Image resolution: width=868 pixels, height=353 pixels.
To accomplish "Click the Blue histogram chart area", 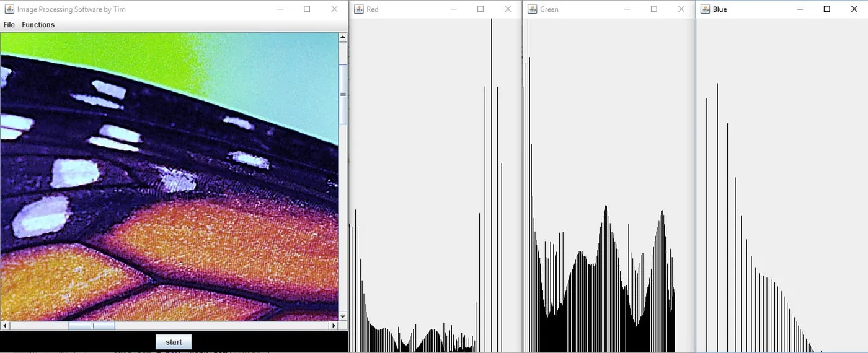I will click(782, 185).
